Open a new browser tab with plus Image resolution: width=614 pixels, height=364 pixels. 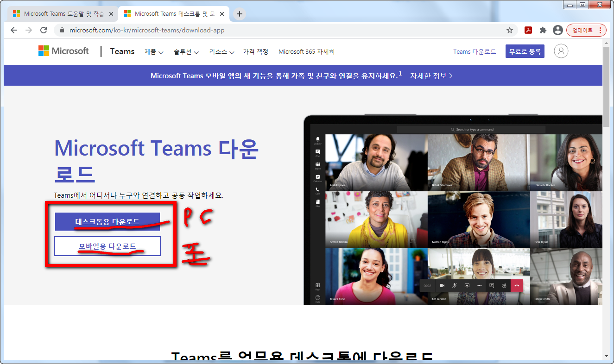point(239,14)
